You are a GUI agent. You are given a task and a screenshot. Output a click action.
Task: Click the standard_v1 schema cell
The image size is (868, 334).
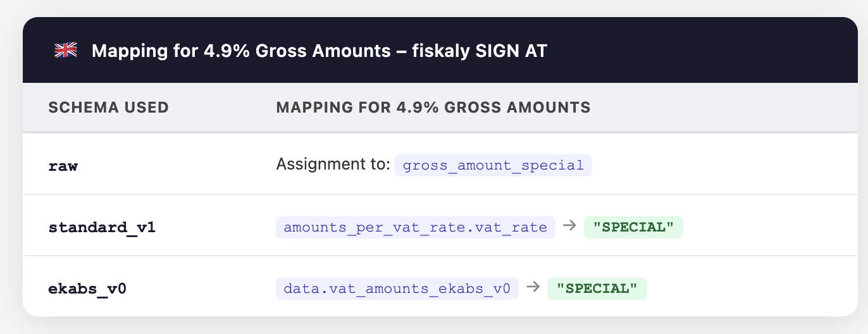tap(102, 227)
